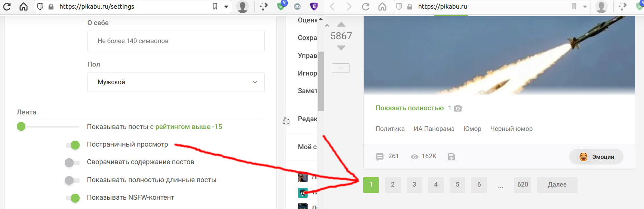Image resolution: width=644 pixels, height=209 pixels.
Task: Upvote the post rated 5867
Action: click(x=341, y=24)
